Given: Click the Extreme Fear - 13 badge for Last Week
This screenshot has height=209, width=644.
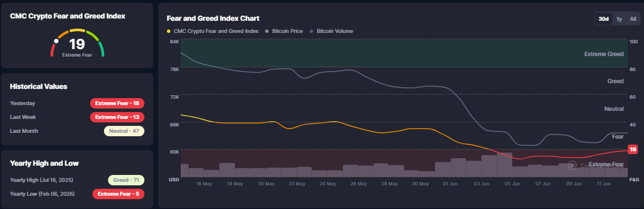Looking at the screenshot, I should [x=117, y=117].
